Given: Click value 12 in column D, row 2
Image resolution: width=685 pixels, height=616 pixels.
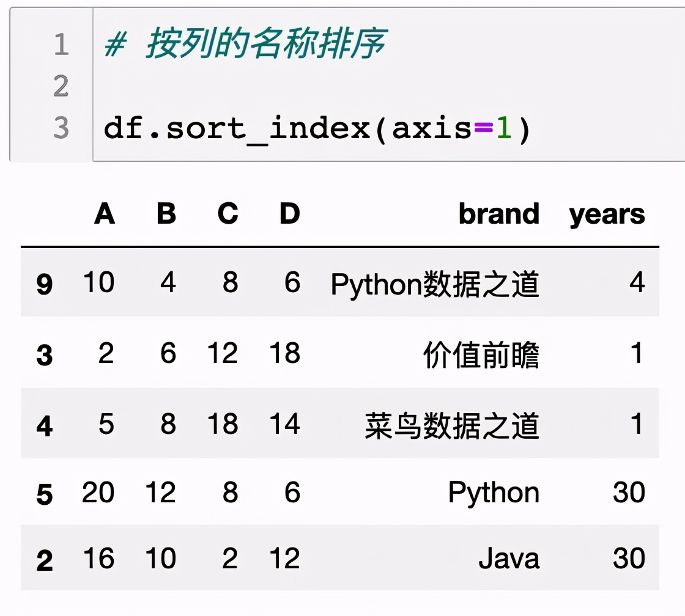Looking at the screenshot, I should (285, 558).
